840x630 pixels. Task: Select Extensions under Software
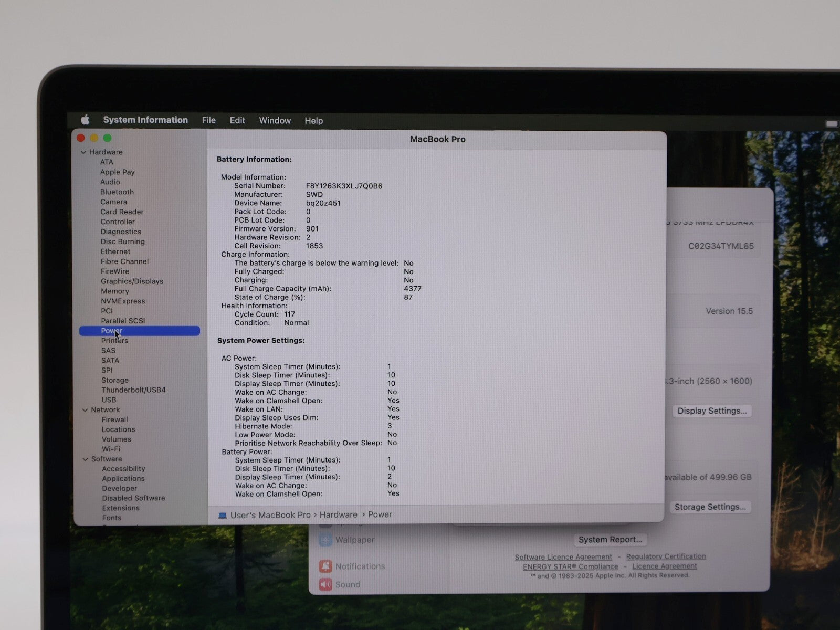(x=121, y=508)
